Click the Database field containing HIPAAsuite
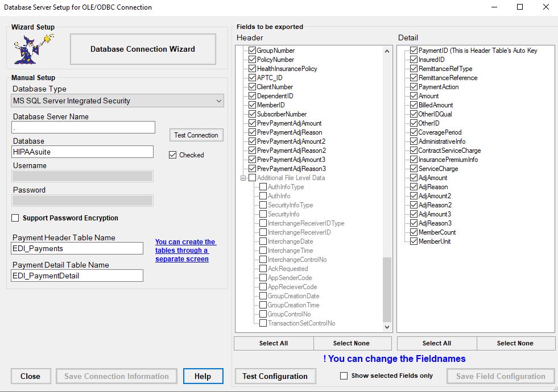558x392 pixels. click(x=82, y=152)
